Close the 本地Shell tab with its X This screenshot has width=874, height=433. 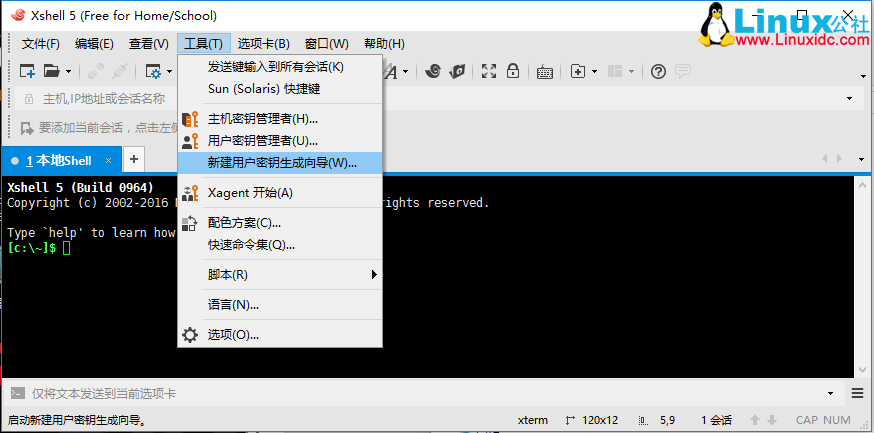[x=109, y=160]
